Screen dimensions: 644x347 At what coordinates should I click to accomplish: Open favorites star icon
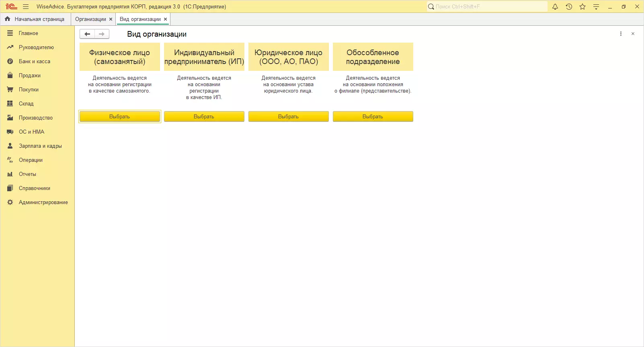[x=582, y=6]
